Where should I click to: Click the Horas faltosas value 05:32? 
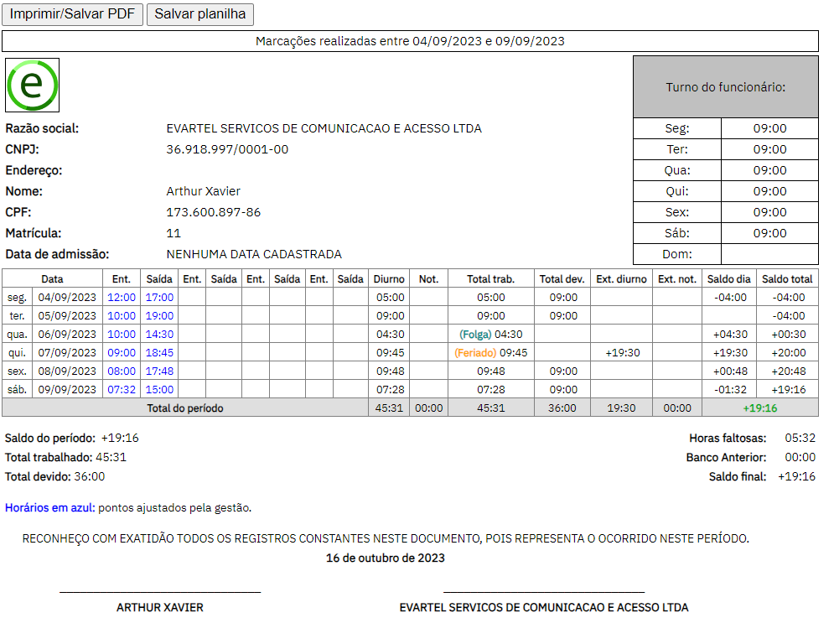800,438
